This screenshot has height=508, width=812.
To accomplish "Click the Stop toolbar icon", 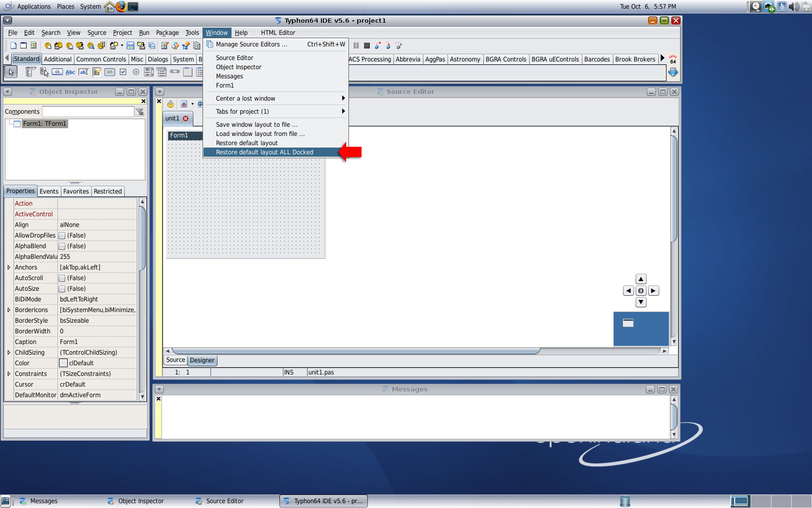I will 367,45.
